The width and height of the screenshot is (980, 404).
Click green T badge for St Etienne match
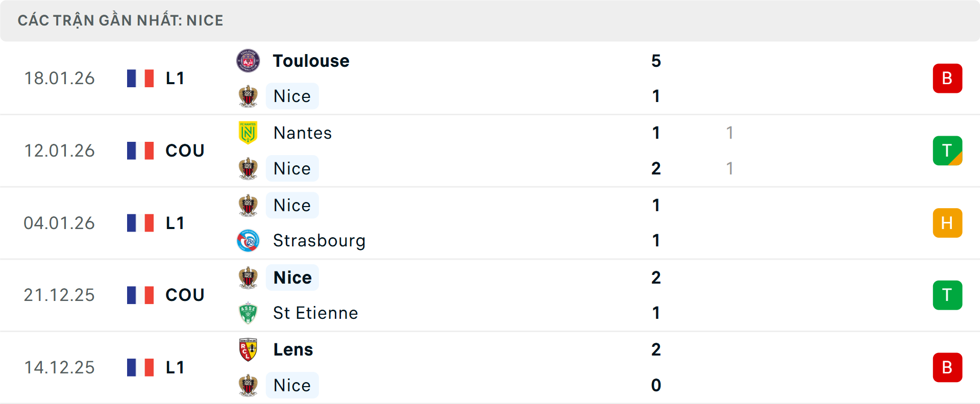(947, 295)
